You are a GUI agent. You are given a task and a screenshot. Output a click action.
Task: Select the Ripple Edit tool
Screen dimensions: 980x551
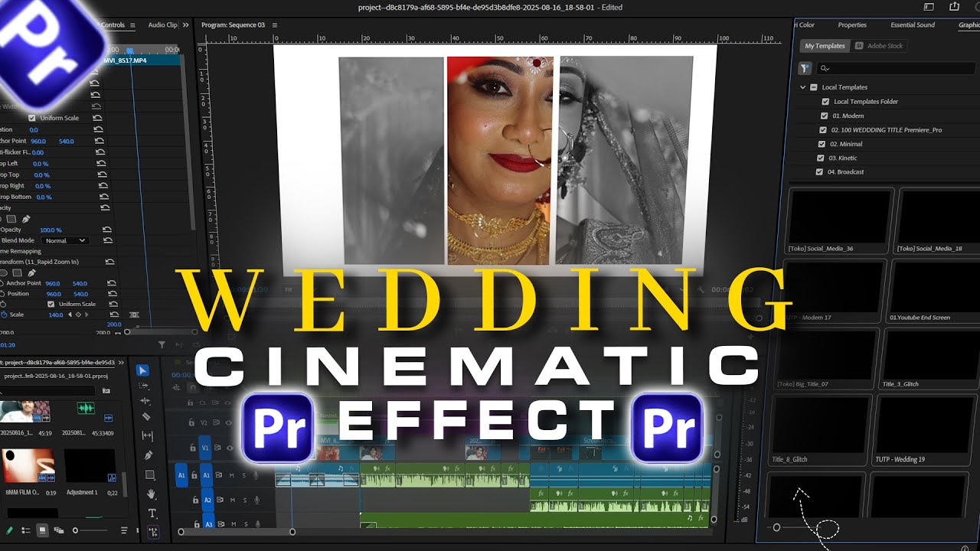[145, 401]
